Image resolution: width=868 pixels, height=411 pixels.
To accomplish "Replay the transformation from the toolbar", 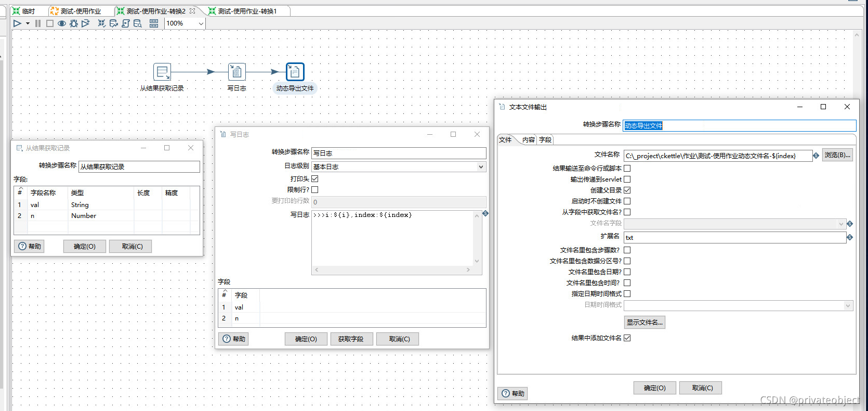I will click(86, 23).
